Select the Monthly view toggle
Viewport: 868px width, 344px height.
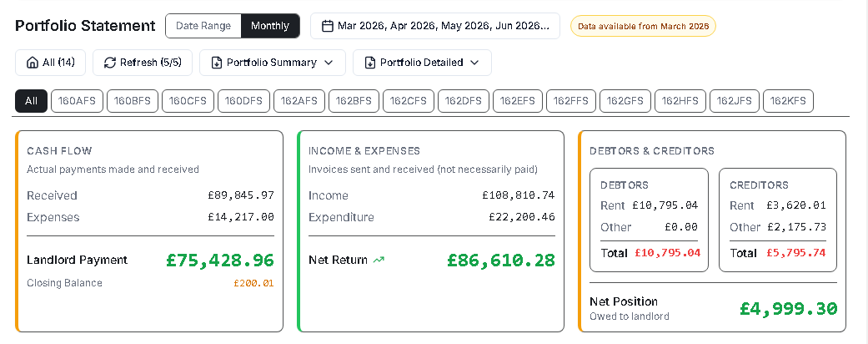coord(270,26)
